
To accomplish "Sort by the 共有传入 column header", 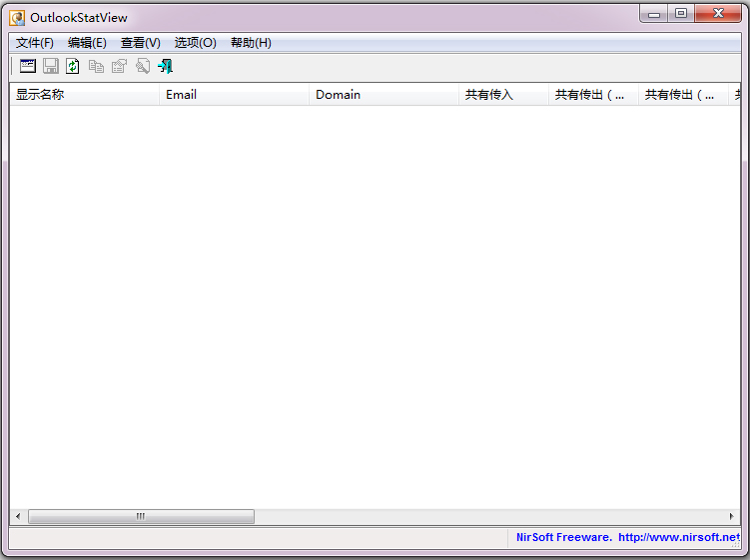I will point(503,95).
